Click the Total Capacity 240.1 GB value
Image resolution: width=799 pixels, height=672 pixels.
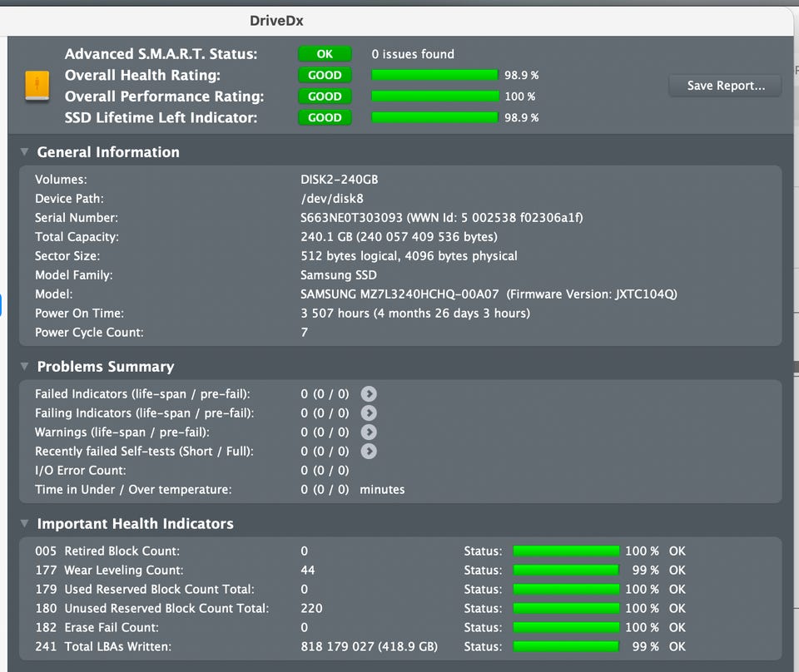[399, 237]
